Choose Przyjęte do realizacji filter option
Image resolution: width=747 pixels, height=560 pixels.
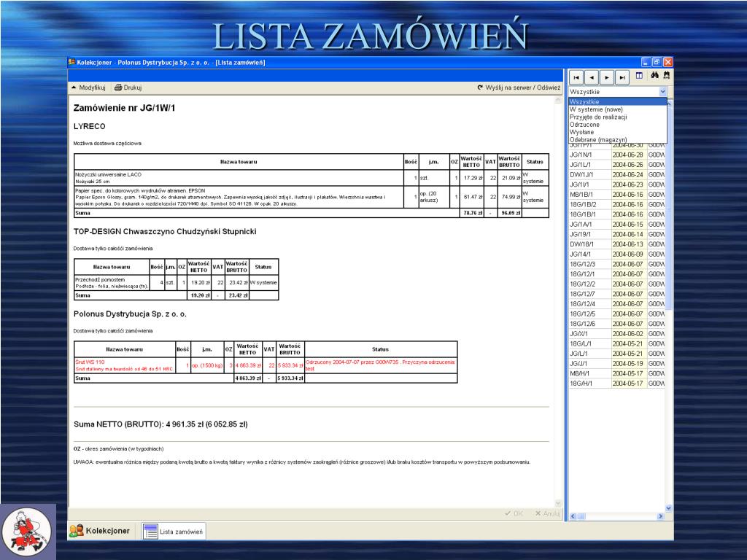[617, 117]
